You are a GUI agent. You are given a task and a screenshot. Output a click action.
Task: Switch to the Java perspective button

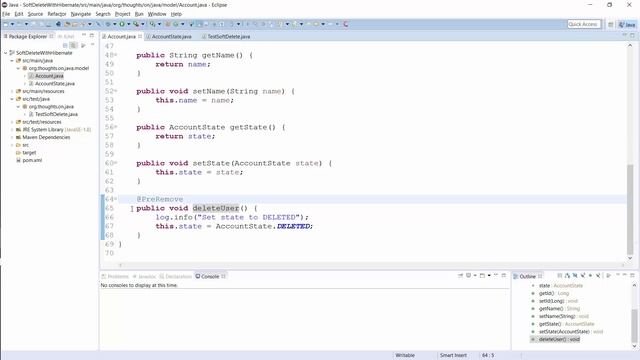click(627, 24)
